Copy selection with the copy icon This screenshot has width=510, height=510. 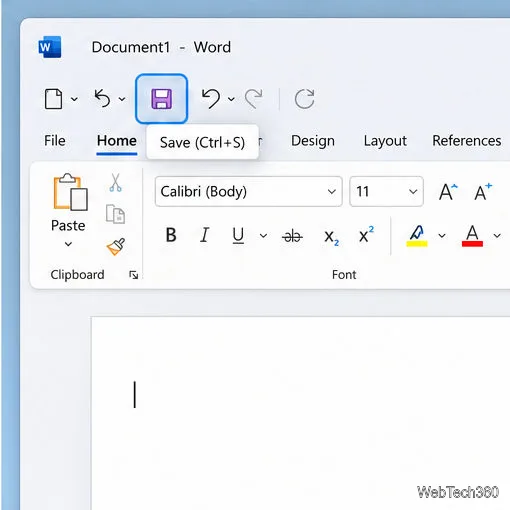(115, 214)
